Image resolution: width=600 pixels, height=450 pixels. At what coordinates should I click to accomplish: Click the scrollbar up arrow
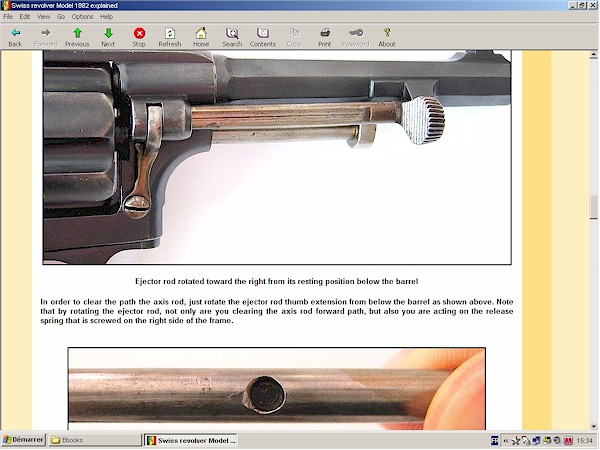[x=593, y=55]
